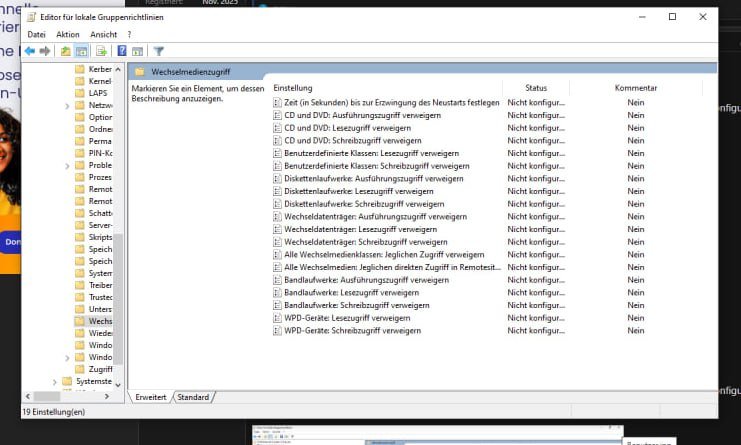Click the folder icon in the Wechselmedienzugriff header
This screenshot has width=741, height=445.
point(139,72)
